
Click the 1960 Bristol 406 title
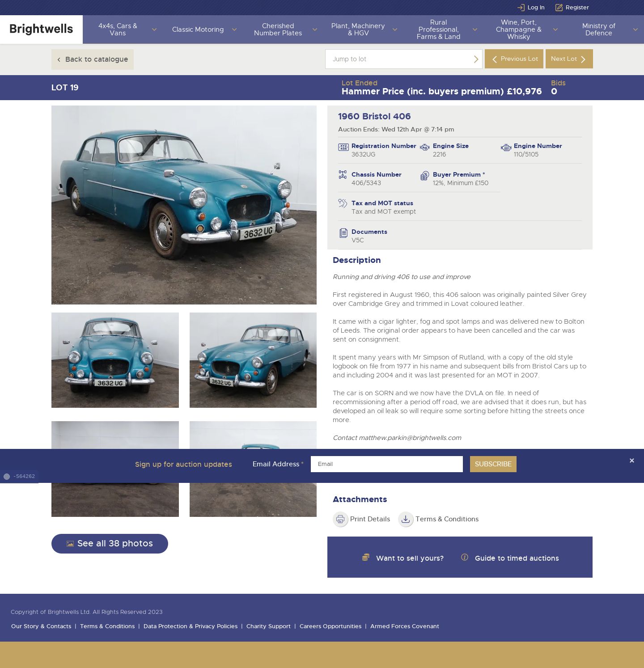pyautogui.click(x=374, y=116)
